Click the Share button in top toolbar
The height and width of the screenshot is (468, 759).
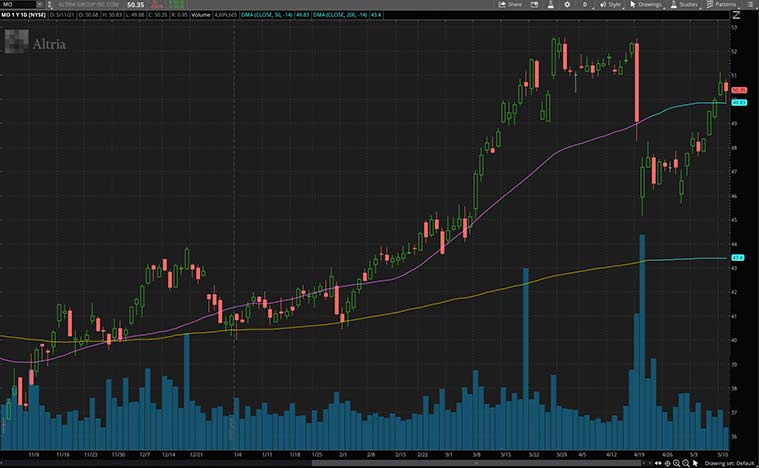(510, 4)
